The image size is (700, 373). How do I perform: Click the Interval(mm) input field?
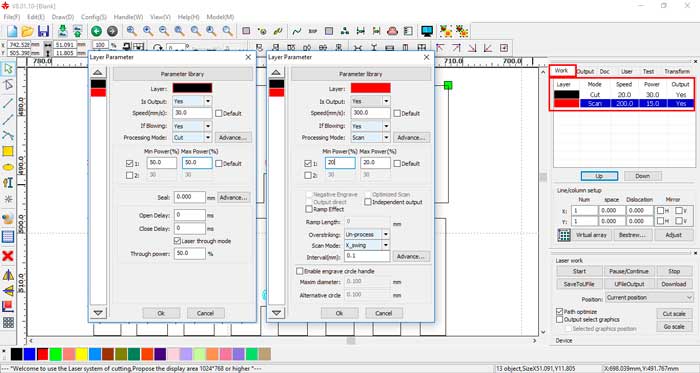click(x=367, y=256)
